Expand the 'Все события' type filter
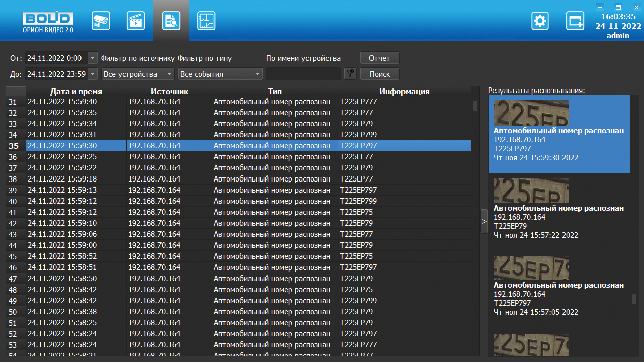Viewport: 644px width, 362px height. pyautogui.click(x=220, y=74)
